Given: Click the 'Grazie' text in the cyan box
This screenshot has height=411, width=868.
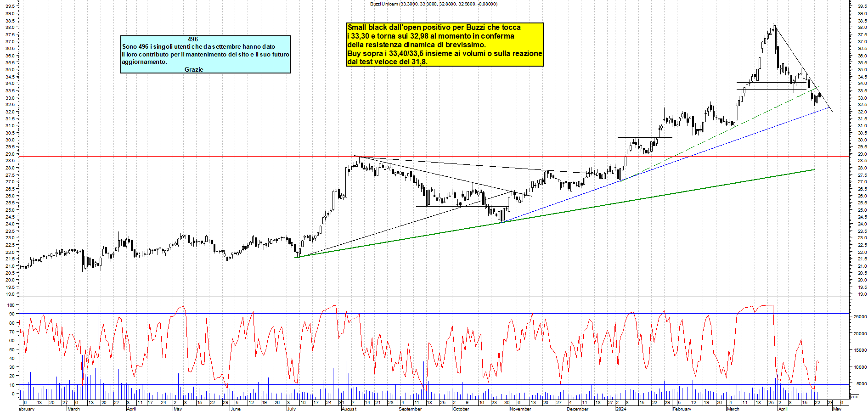Looking at the screenshot, I should point(194,69).
